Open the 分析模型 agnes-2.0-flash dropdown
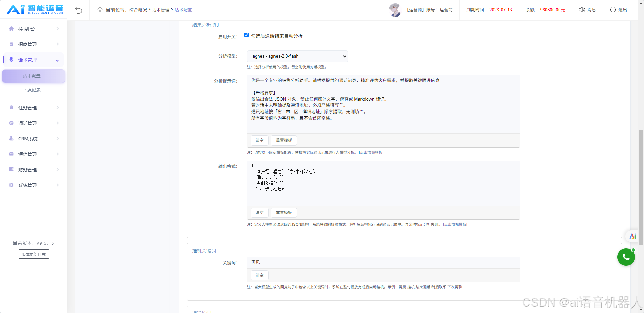 [x=297, y=56]
